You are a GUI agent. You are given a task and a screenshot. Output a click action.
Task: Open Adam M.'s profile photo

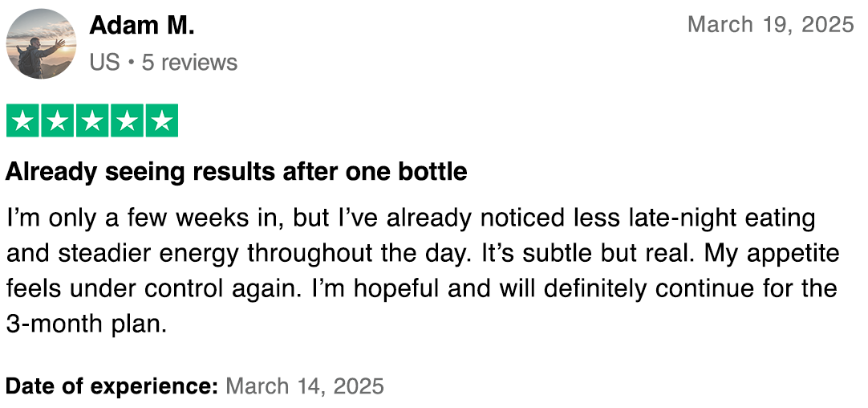(41, 44)
